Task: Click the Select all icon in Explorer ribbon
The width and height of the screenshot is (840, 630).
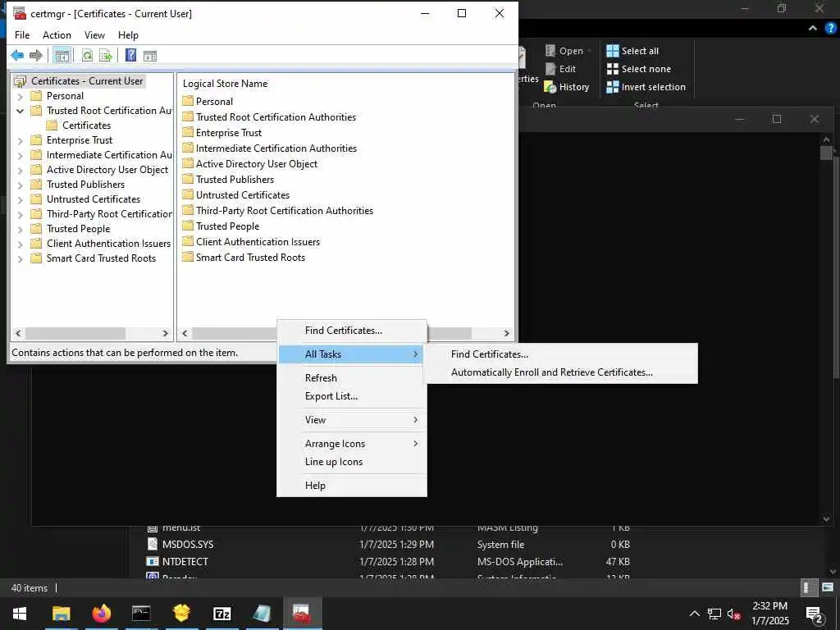Action: click(x=612, y=51)
